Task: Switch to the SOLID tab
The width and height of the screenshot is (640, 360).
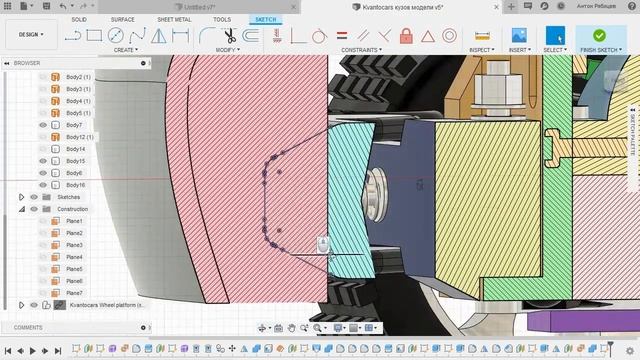Action: coord(79,20)
